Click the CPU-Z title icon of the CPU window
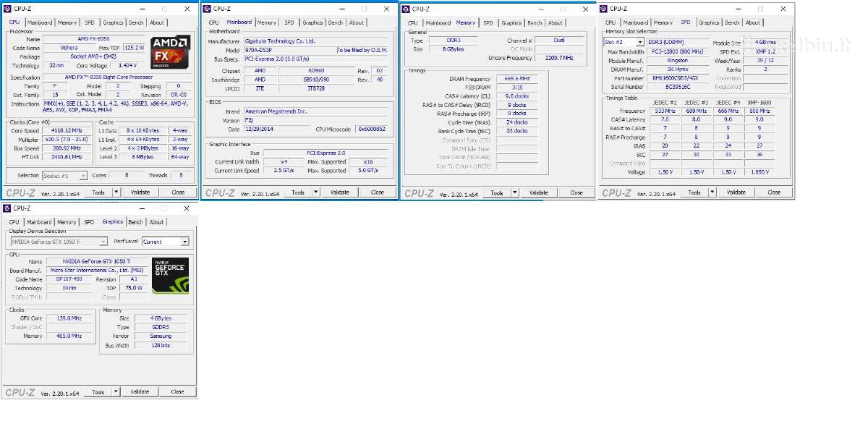 pos(8,9)
